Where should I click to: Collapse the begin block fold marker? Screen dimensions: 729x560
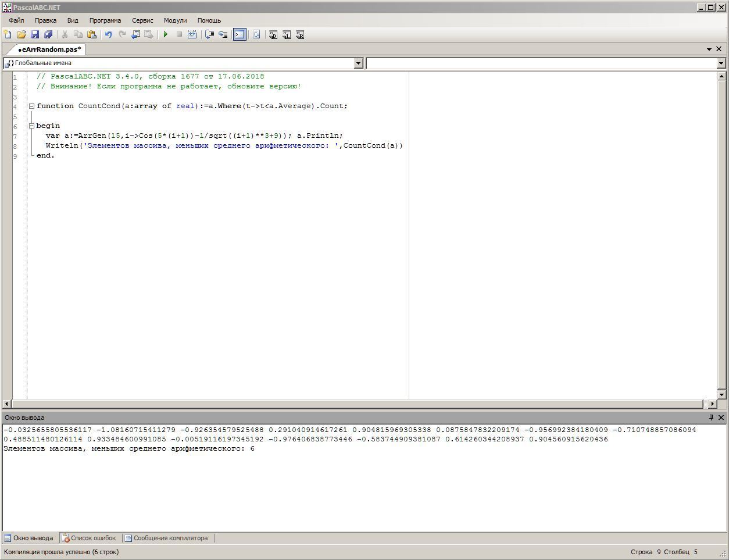coord(32,126)
